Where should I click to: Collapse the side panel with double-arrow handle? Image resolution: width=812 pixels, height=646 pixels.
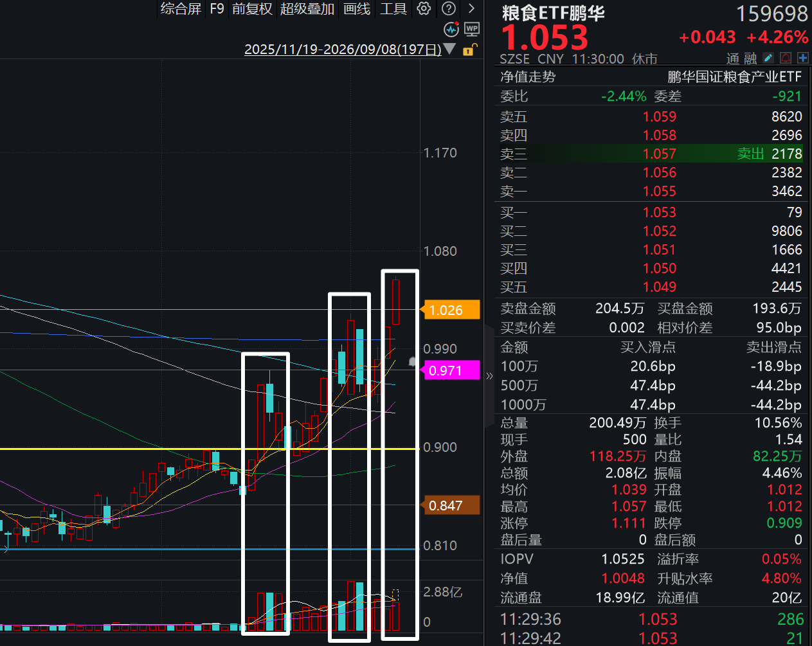click(489, 376)
